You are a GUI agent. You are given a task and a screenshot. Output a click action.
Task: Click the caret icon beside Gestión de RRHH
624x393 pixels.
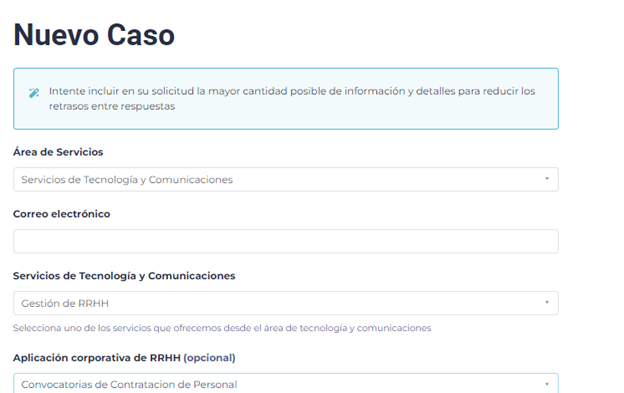[547, 303]
